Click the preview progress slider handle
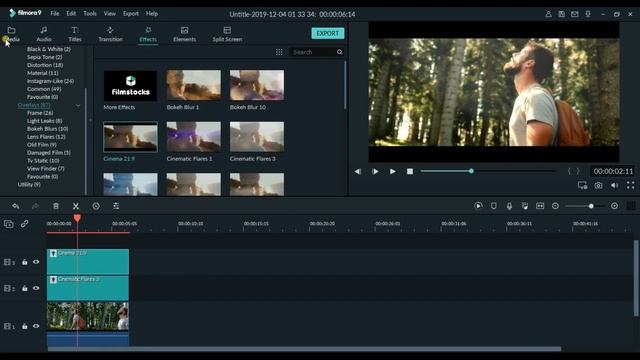 point(471,171)
